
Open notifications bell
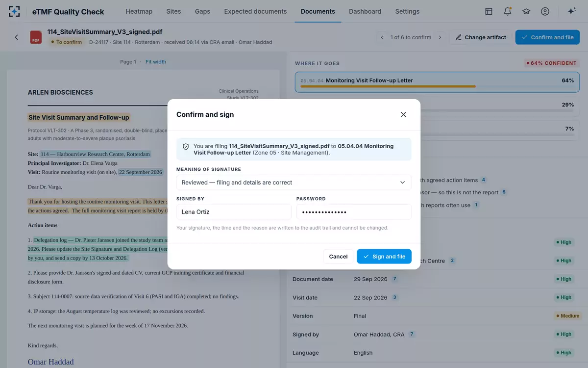tap(508, 11)
